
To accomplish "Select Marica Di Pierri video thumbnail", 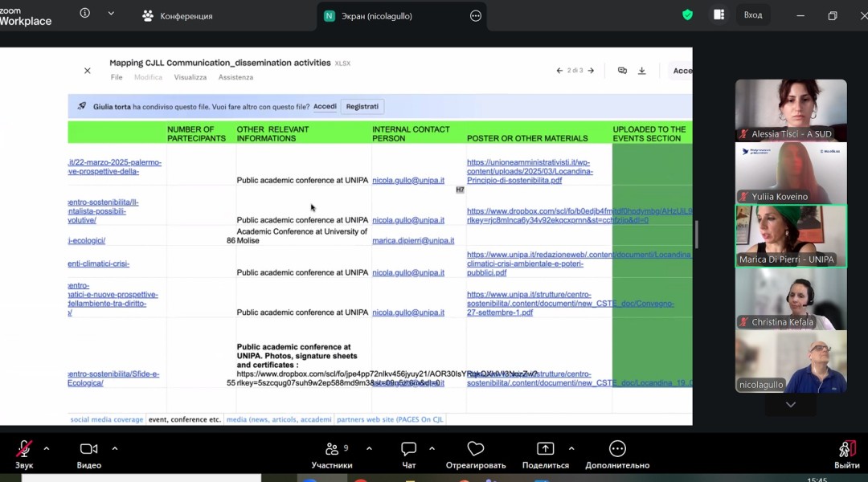I will coord(791,236).
